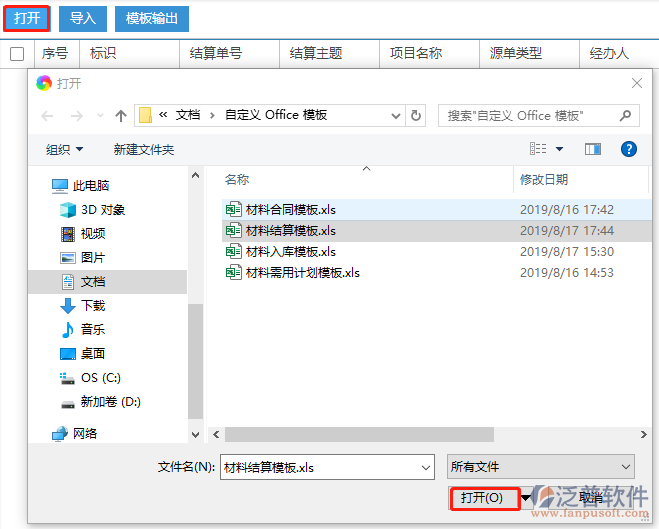This screenshot has width=659, height=529.
Task: Click 新建文件夹 to create a folder
Action: pyautogui.click(x=144, y=150)
